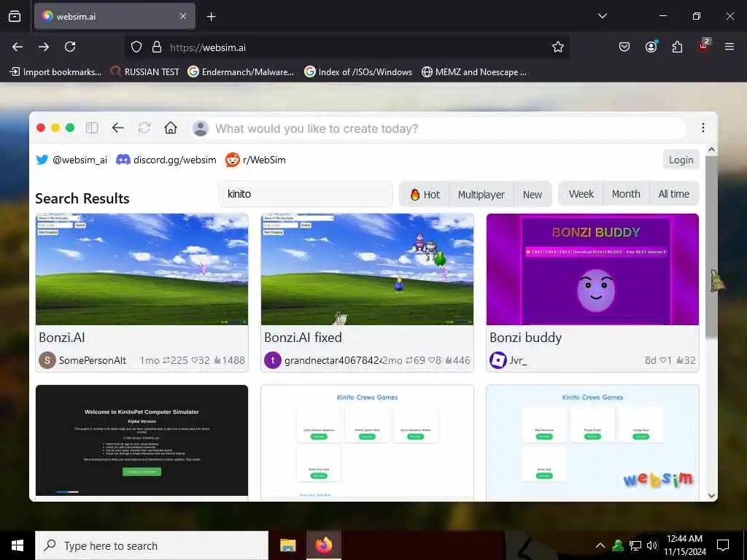Click the grandnectar author avatar
The image size is (747, 560).
(273, 360)
